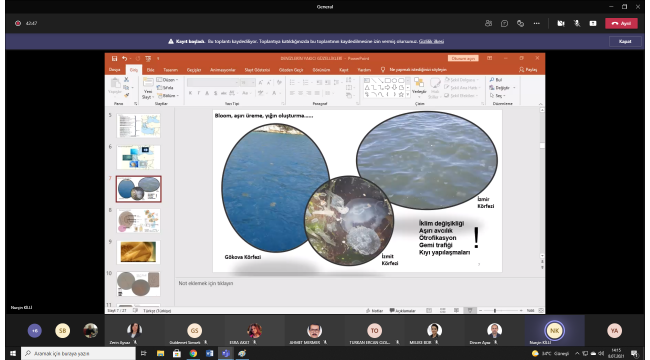Click the notes area to add notes

pos(360,292)
